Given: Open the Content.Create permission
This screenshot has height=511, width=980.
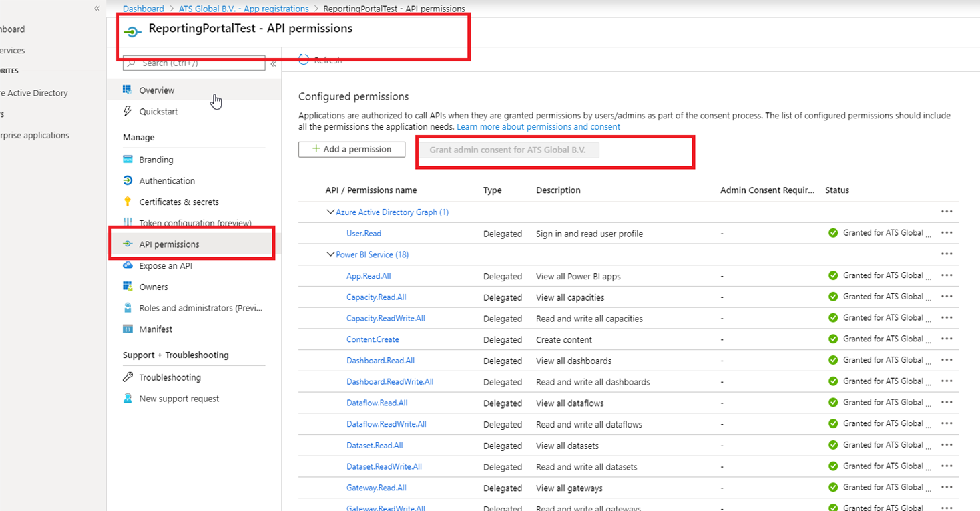Looking at the screenshot, I should tap(373, 339).
